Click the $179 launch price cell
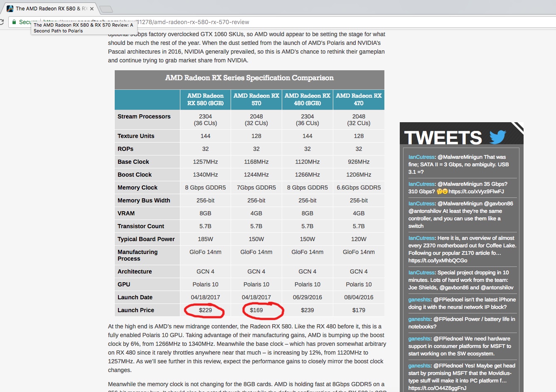 (x=359, y=310)
